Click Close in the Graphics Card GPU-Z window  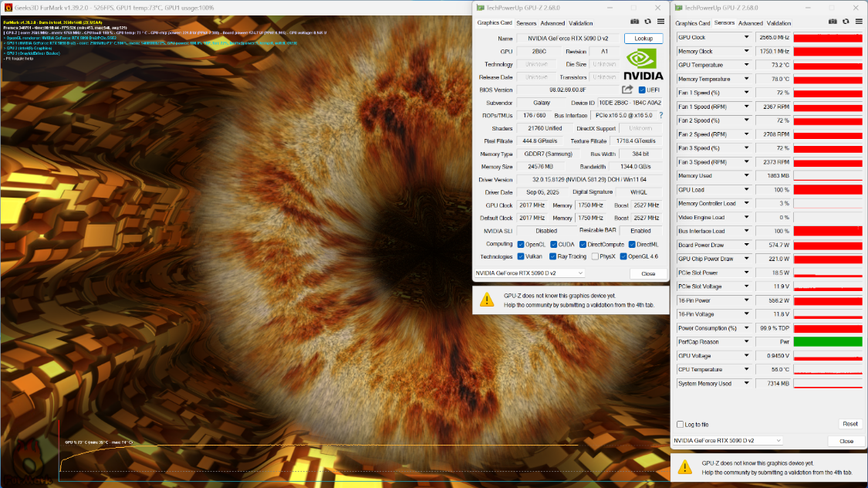(x=648, y=273)
